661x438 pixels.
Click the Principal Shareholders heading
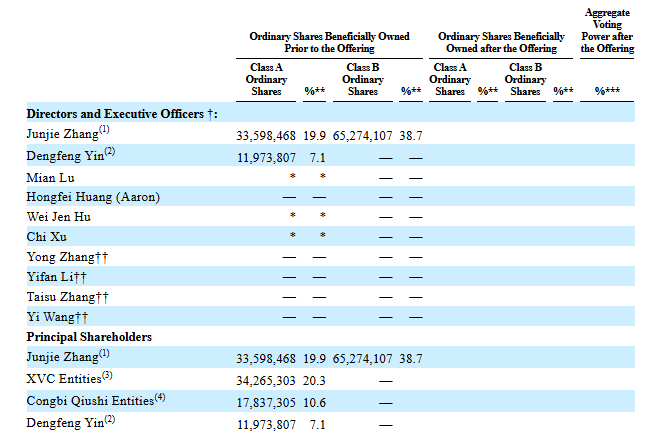coord(89,337)
